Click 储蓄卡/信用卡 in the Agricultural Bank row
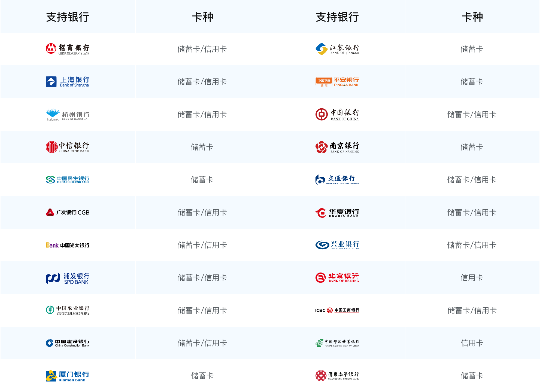Image resolution: width=540 pixels, height=392 pixels. tap(202, 310)
